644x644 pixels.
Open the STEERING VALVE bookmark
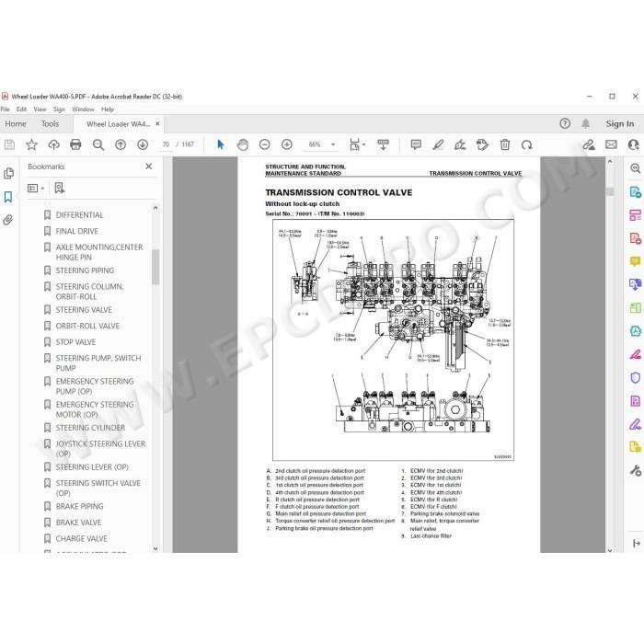pos(84,310)
